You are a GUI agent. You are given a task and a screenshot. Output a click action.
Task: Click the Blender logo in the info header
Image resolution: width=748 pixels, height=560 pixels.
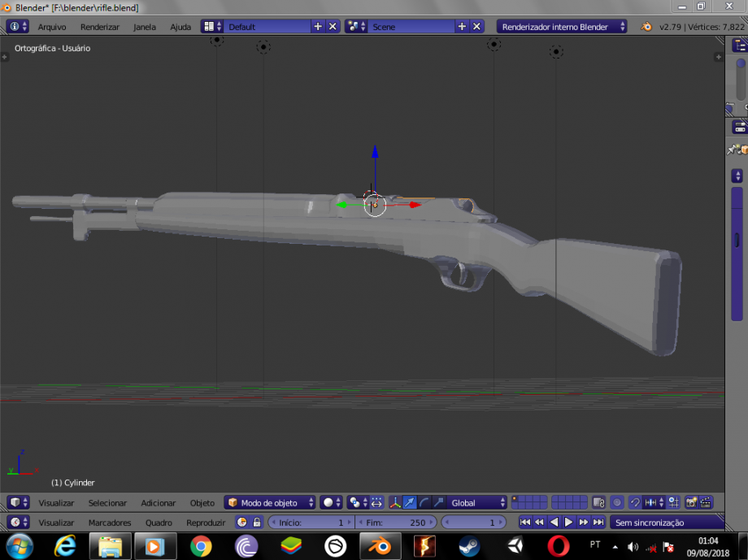(x=16, y=25)
